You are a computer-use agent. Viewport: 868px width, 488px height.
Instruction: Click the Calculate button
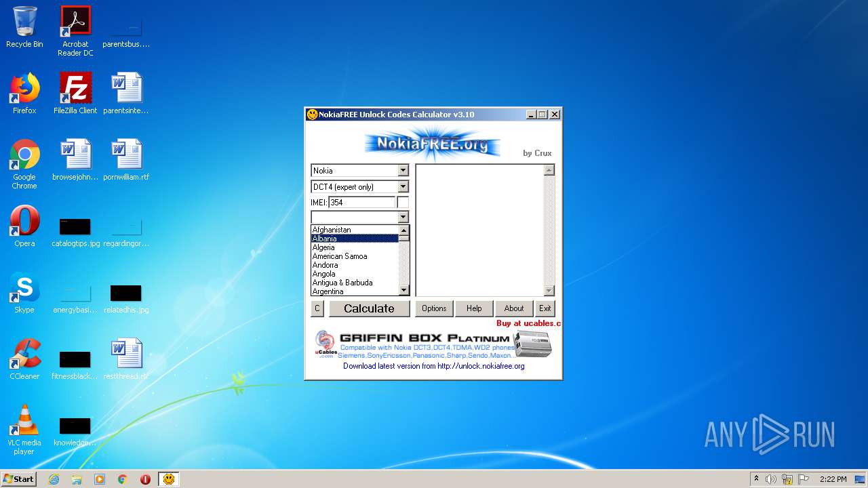pyautogui.click(x=369, y=308)
